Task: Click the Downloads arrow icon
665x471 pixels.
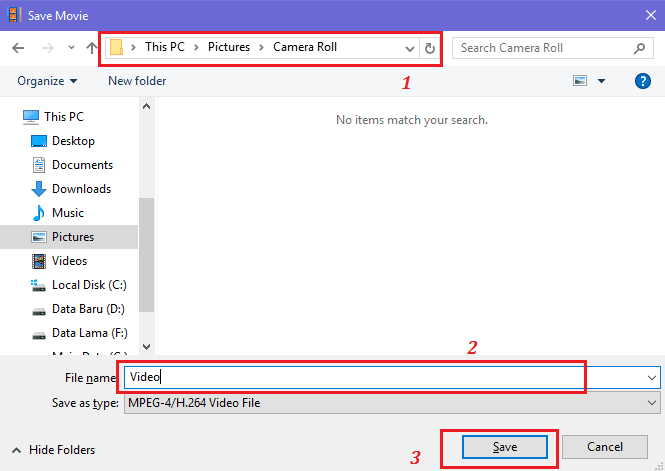Action: click(x=39, y=189)
